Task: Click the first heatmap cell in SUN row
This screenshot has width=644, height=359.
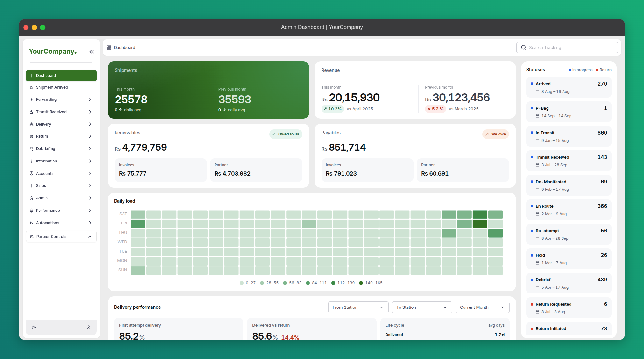Action: click(138, 271)
